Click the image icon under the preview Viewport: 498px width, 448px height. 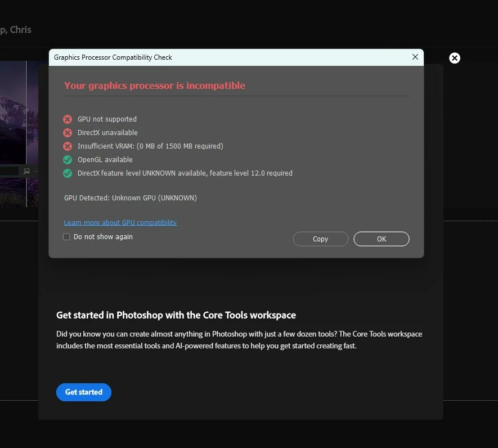coord(26,171)
